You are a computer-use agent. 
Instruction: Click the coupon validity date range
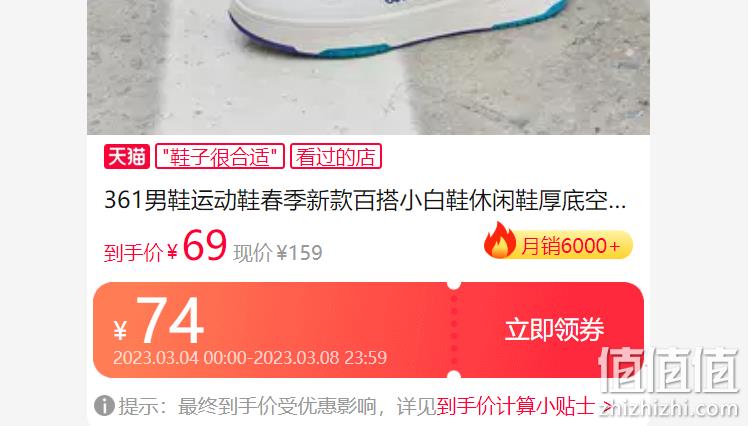pos(250,358)
